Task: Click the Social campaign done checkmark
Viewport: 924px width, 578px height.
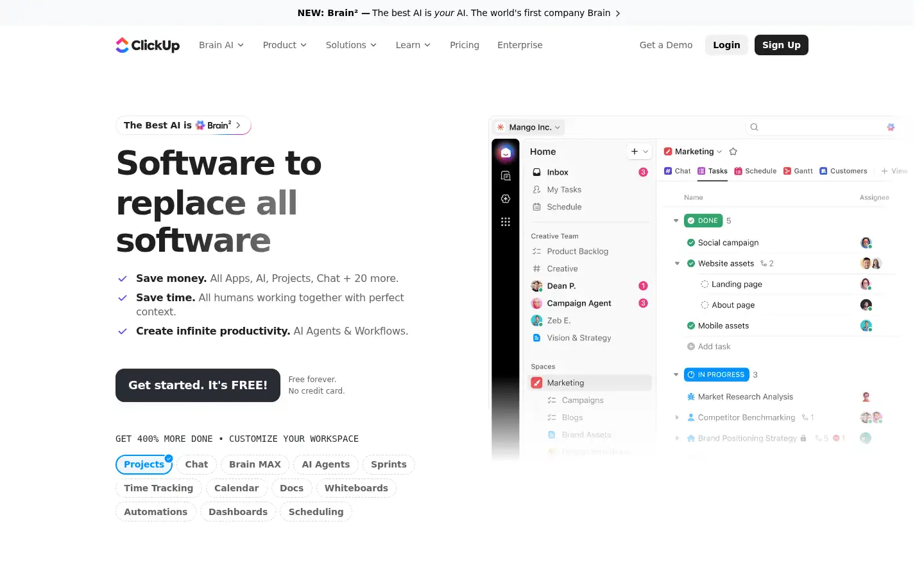Action: [x=691, y=243]
